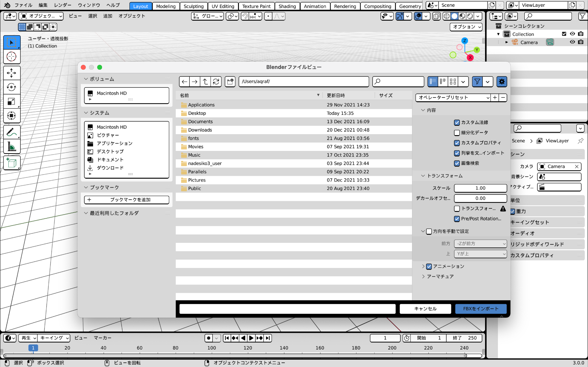Image resolution: width=588 pixels, height=367 pixels.
Task: Go forward in file browser history
Action: pyautogui.click(x=195, y=82)
